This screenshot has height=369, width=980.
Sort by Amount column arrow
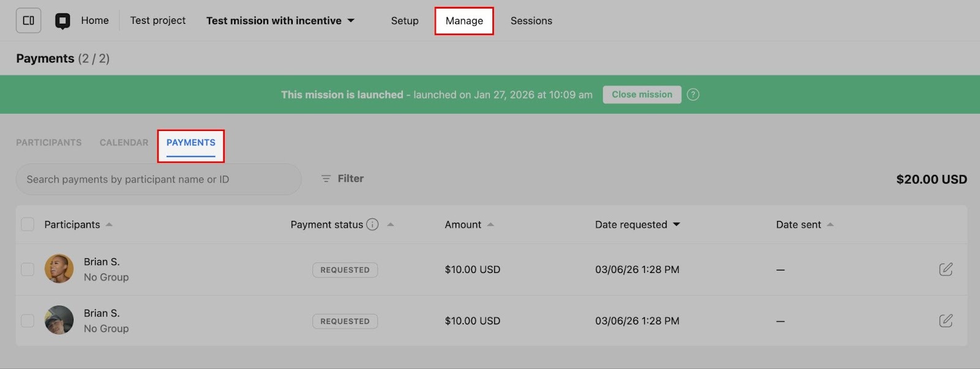click(491, 225)
